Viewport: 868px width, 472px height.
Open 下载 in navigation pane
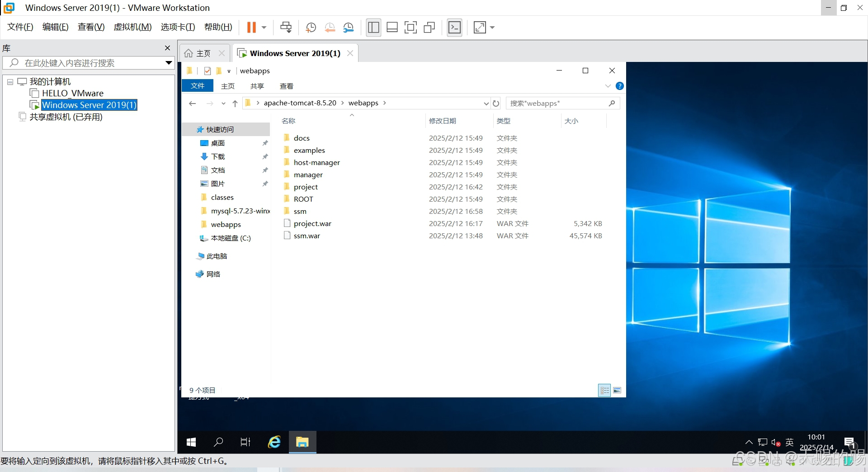(x=218, y=157)
